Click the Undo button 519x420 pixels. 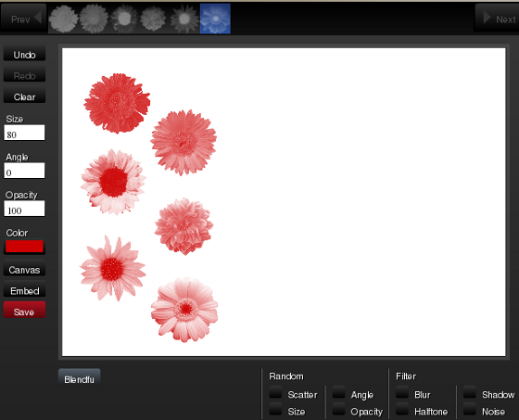[24, 55]
